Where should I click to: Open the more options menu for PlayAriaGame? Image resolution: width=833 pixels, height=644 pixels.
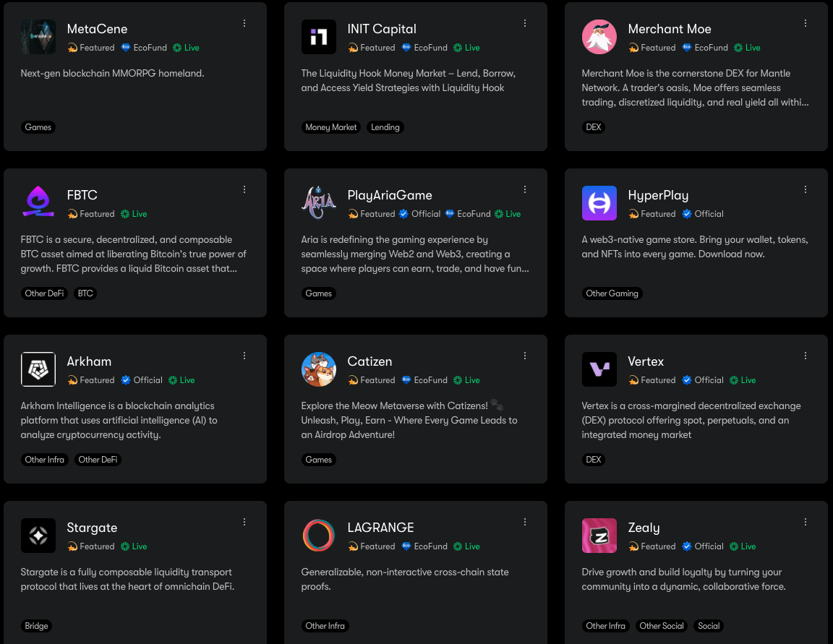(525, 189)
